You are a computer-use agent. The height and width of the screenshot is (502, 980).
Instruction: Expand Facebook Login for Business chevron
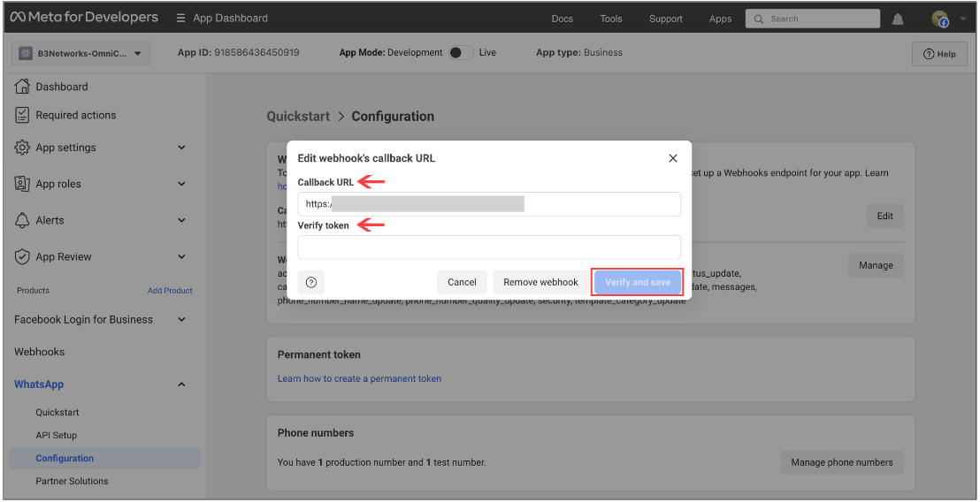(x=181, y=319)
